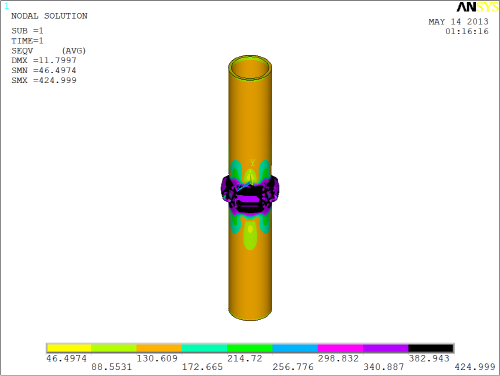Click the SMN =46.4974 label

tap(44, 70)
